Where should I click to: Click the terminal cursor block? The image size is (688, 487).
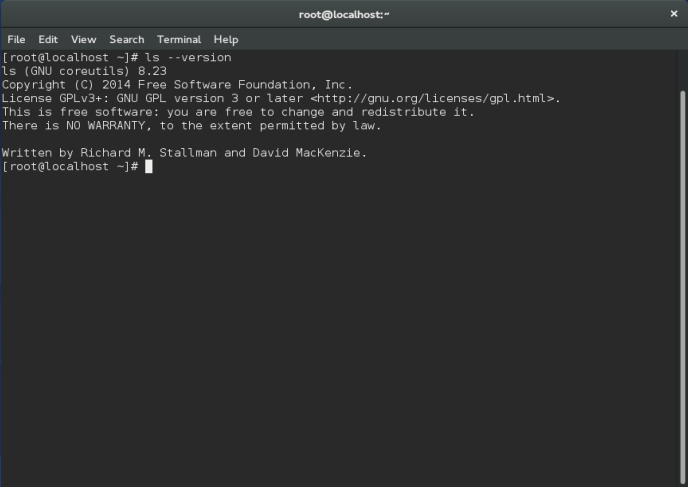tap(149, 167)
